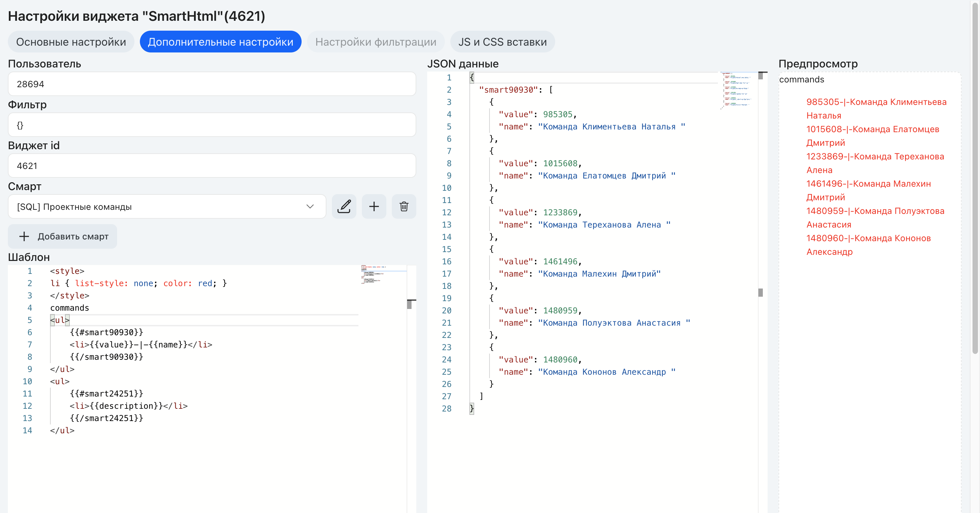Image resolution: width=980 pixels, height=513 pixels.
Task: Click template line {{#smart24251}}
Action: click(x=106, y=394)
